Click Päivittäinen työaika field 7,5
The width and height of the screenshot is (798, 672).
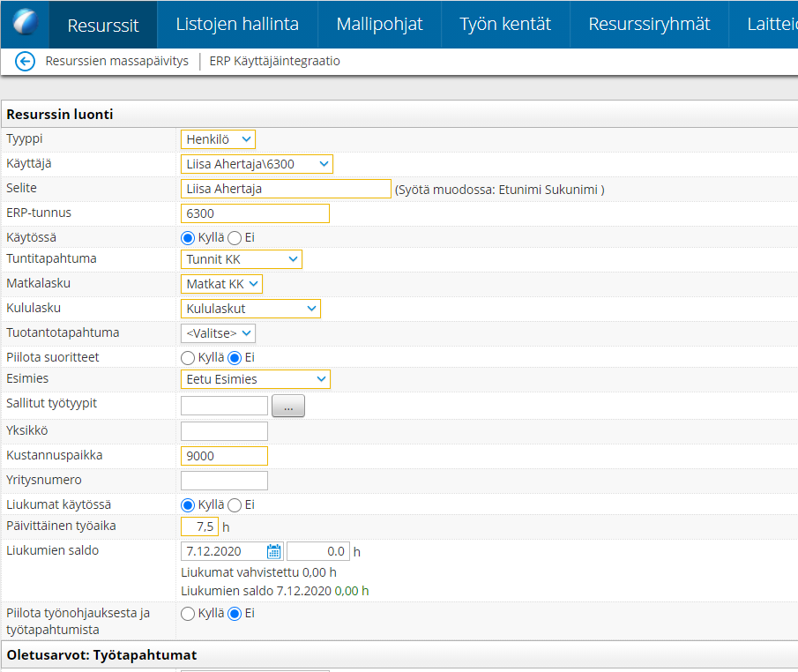click(x=199, y=526)
